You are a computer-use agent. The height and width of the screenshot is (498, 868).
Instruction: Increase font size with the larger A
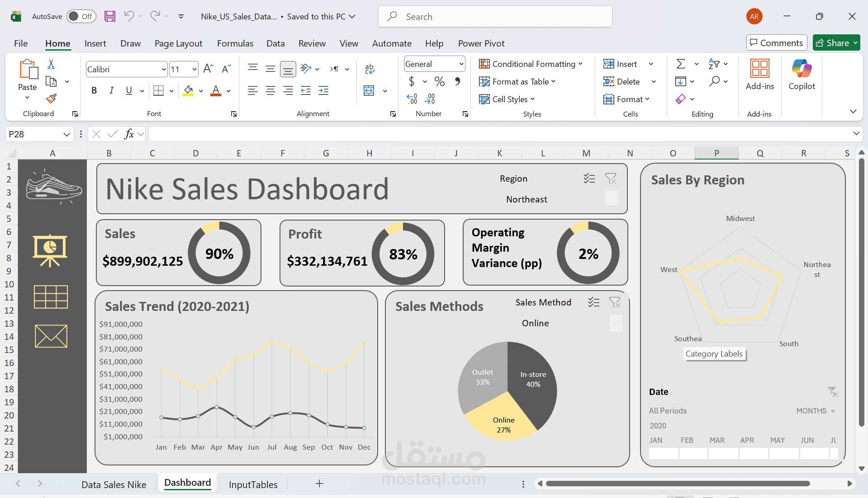208,69
